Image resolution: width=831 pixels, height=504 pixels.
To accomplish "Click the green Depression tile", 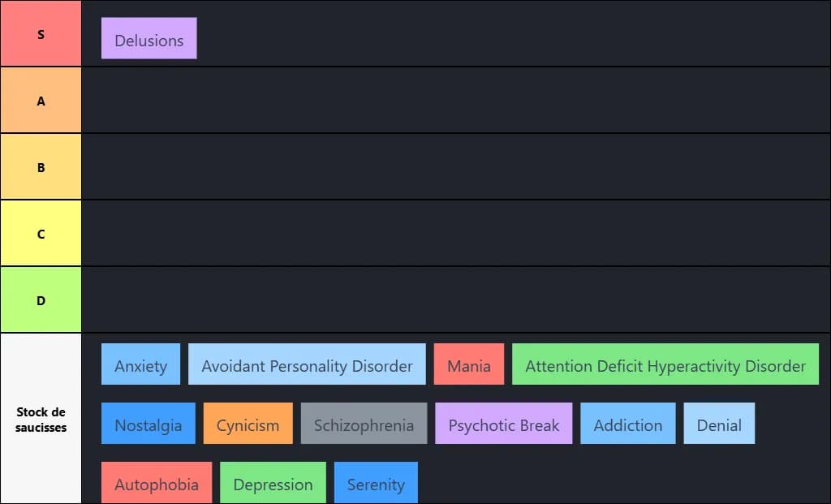I will click(273, 483).
